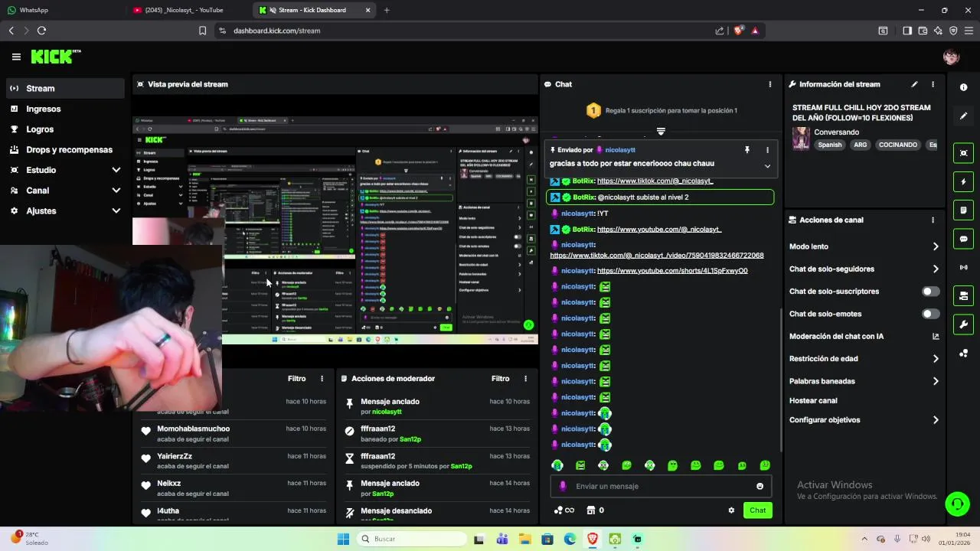Open options menu for Información del stream
980x551 pixels.
click(933, 84)
